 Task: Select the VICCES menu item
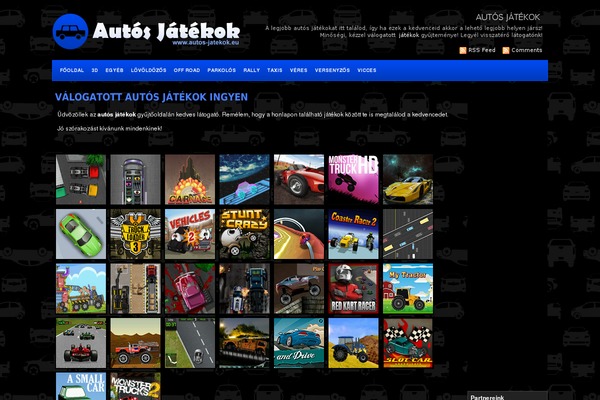click(x=367, y=70)
